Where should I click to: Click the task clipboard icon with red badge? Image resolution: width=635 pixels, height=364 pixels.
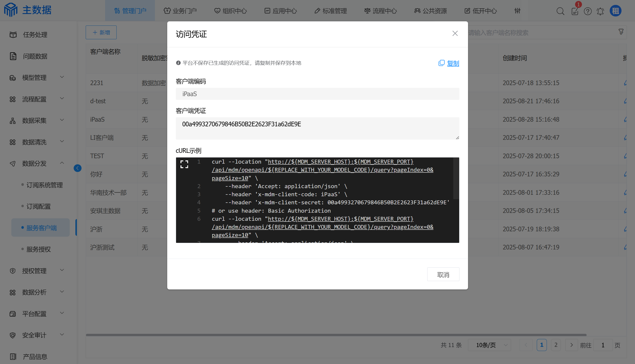[575, 11]
